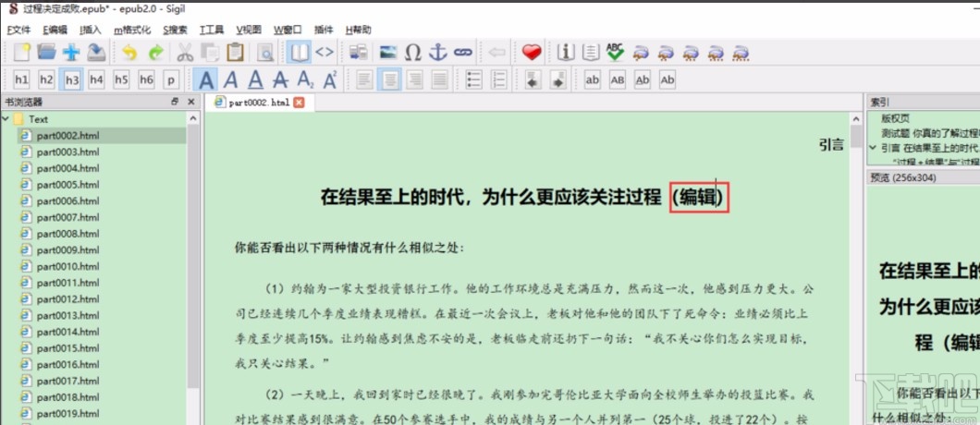
Task: Select 版权页 in the 索引 panel
Action: click(x=896, y=118)
